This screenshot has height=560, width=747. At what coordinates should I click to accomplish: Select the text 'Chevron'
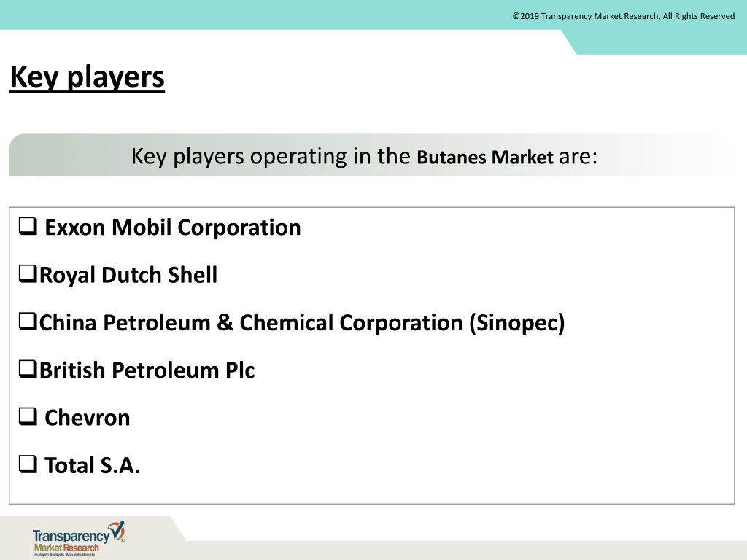coord(88,418)
